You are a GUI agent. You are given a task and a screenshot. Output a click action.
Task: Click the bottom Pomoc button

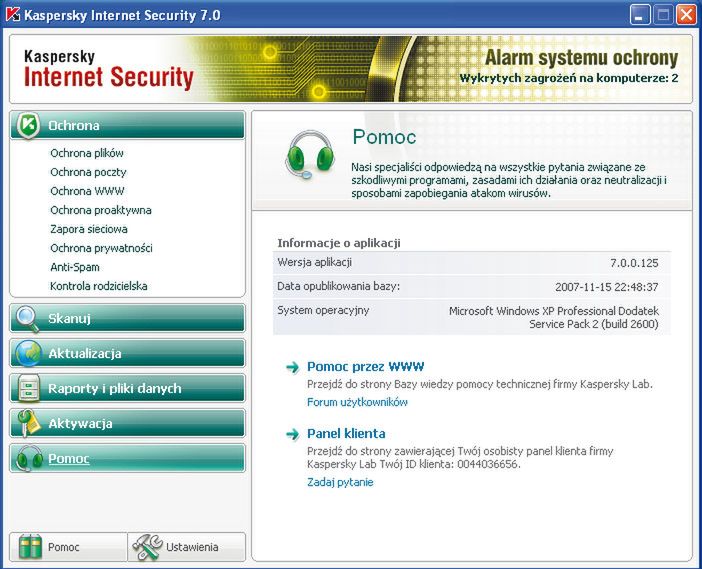click(68, 547)
